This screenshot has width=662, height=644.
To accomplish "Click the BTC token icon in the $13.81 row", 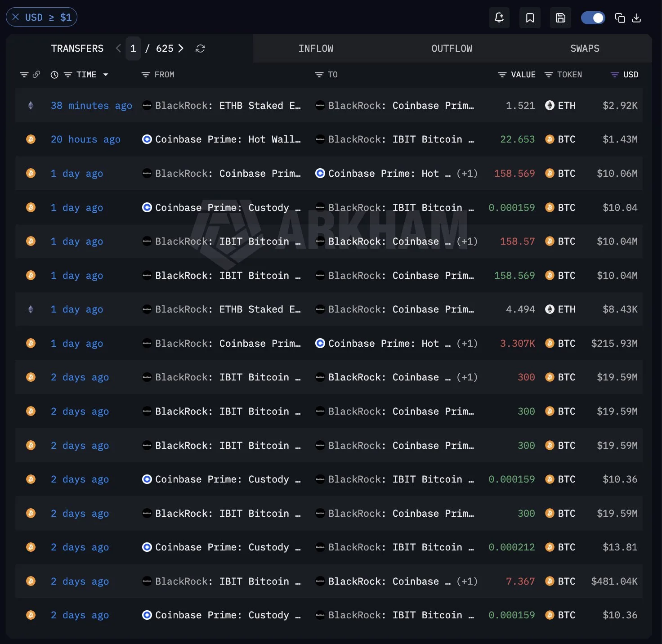I will point(550,547).
